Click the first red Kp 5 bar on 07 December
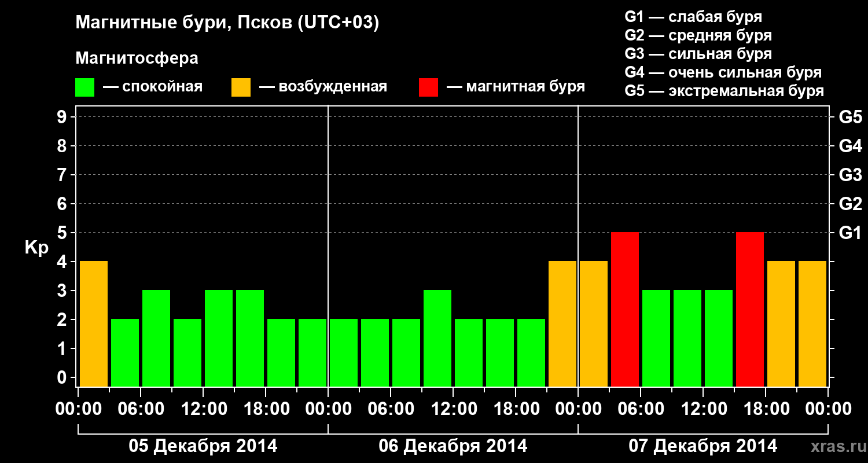 pyautogui.click(x=625, y=309)
